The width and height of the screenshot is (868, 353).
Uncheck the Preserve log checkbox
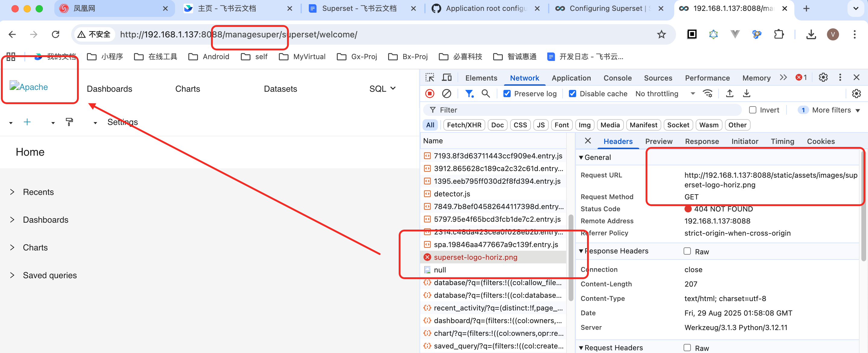point(507,94)
